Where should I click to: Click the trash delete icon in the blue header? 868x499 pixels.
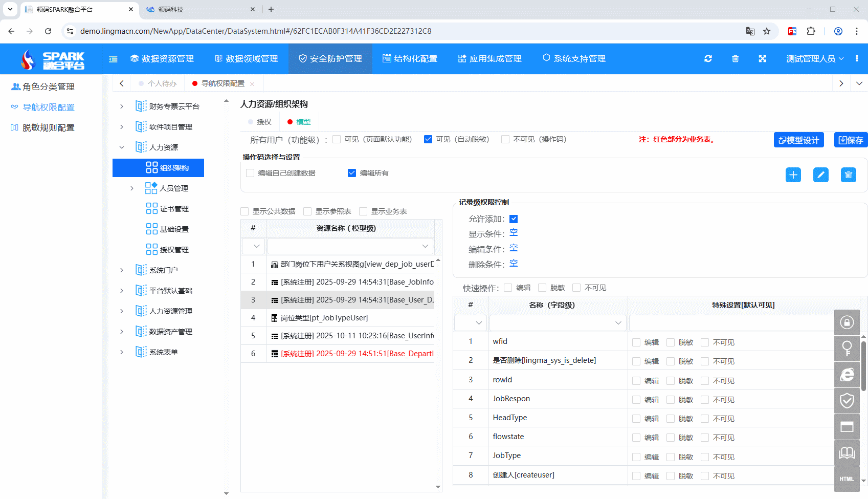tap(736, 58)
